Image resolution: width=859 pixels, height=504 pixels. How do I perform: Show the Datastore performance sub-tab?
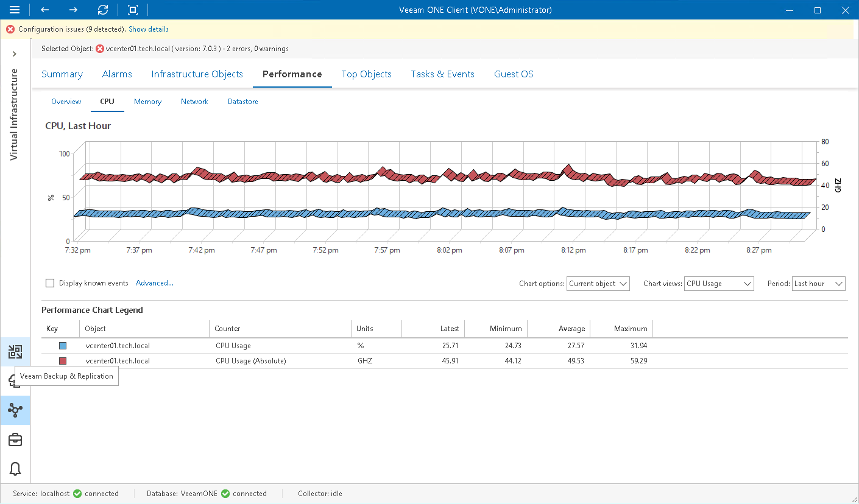click(x=243, y=102)
